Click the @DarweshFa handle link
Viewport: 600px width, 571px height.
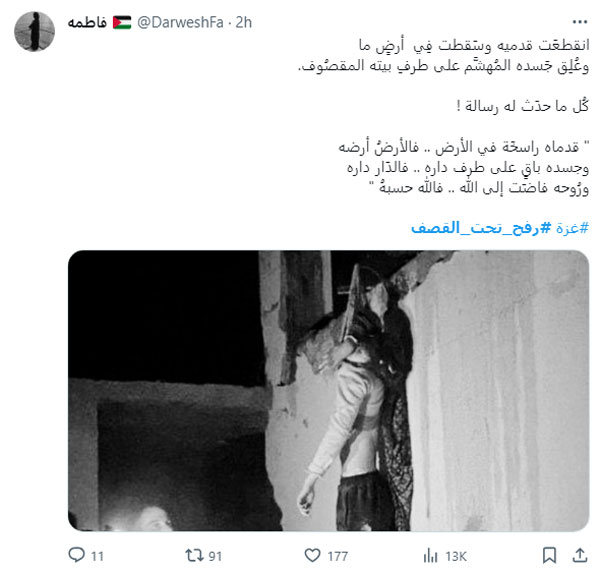180,23
